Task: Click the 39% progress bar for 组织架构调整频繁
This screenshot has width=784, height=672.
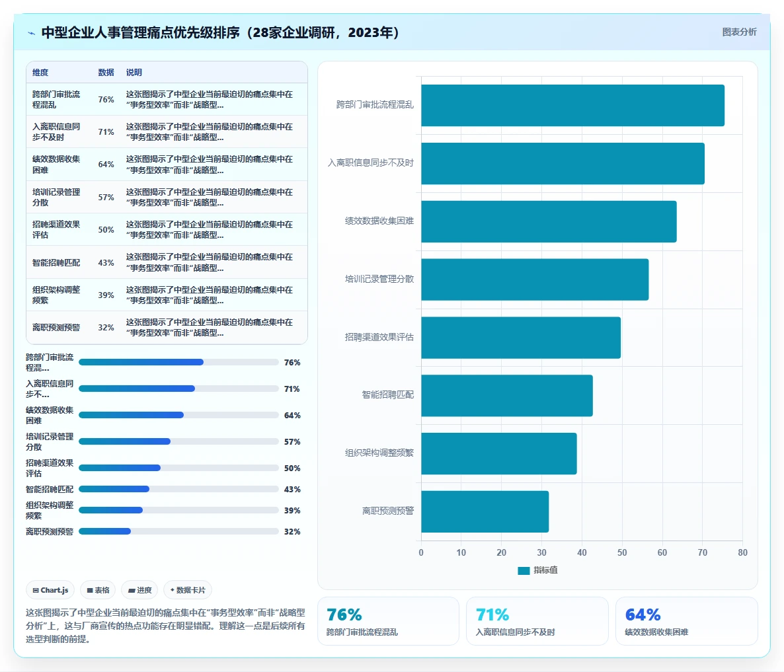Action: click(x=178, y=510)
